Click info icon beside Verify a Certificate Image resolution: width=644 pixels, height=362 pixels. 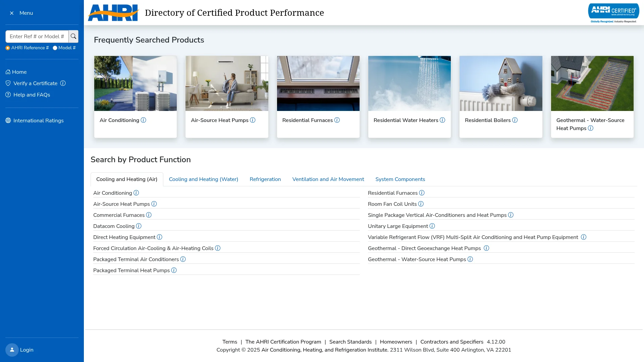coord(63,83)
